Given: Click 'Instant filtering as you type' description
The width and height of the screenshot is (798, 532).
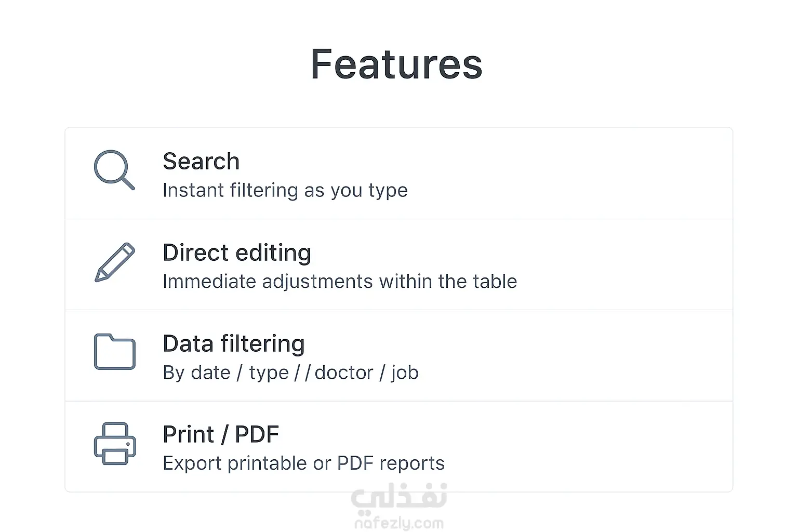Looking at the screenshot, I should point(285,191).
